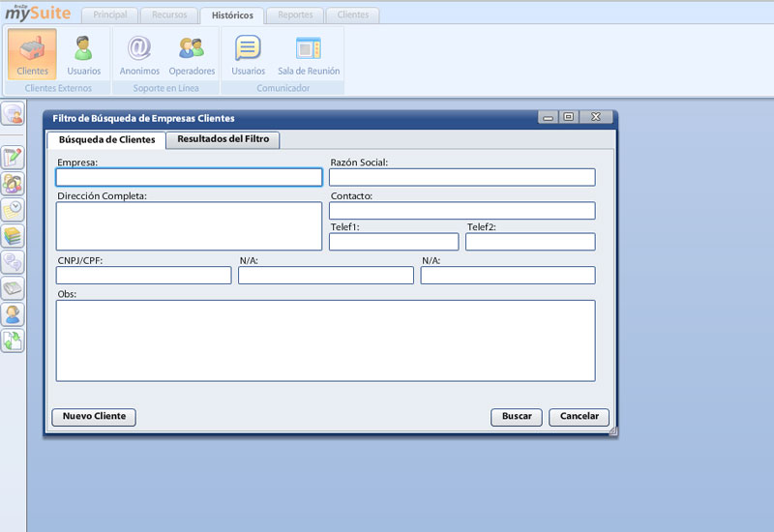
Task: Click the Cancelar button
Action: 579,417
